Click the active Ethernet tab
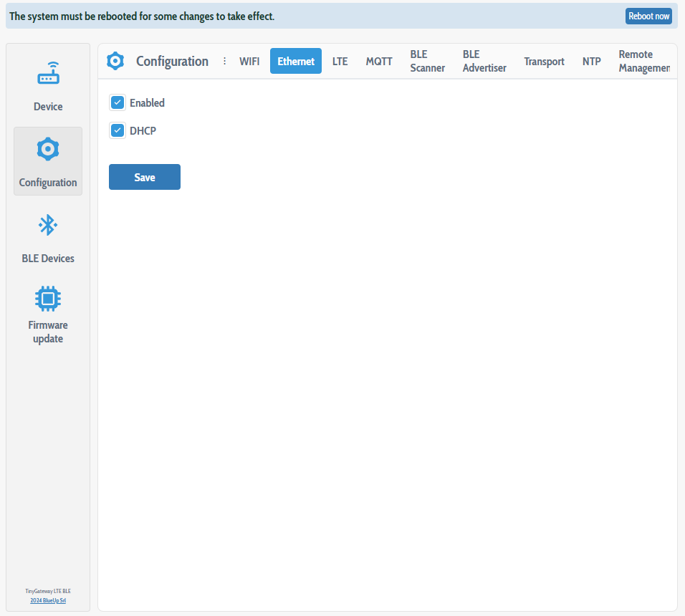 (296, 62)
